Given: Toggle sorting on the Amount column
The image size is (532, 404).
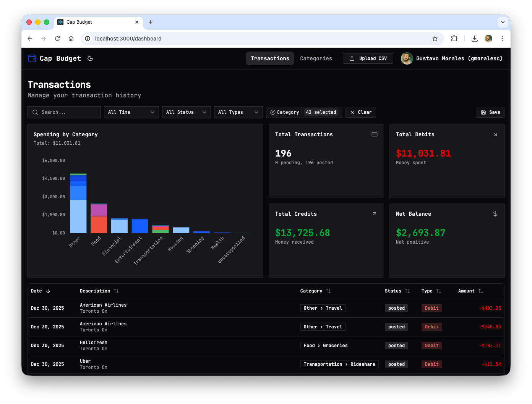Looking at the screenshot, I should coord(480,291).
